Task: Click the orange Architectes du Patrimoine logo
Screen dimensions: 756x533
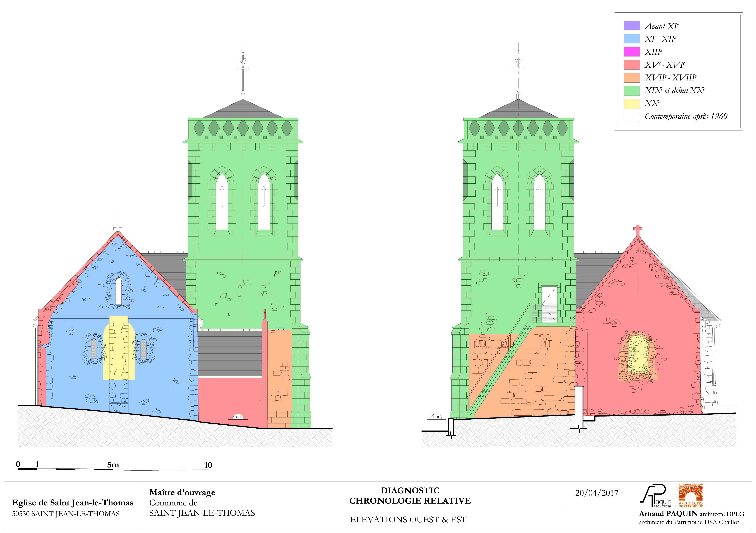Action: (x=691, y=496)
